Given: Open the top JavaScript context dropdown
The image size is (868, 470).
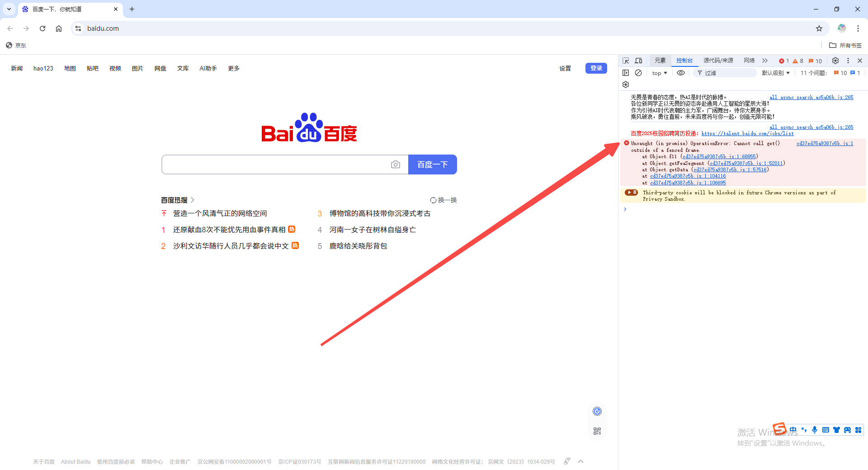Looking at the screenshot, I should tap(660, 73).
